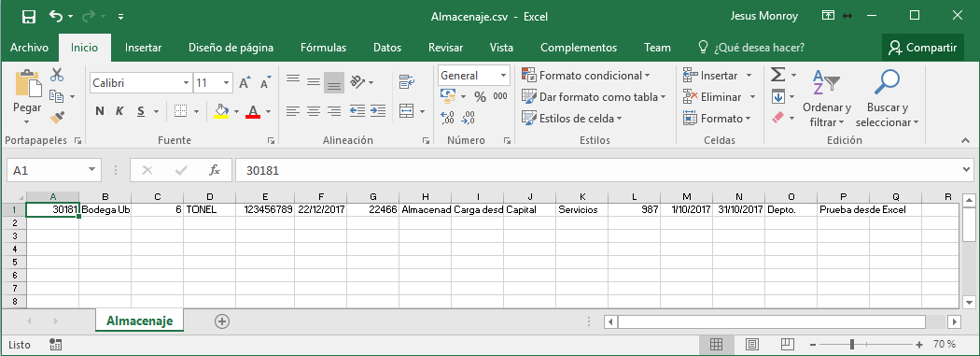This screenshot has width=980, height=356.
Task: Align cell content to middle
Action: tap(313, 82)
